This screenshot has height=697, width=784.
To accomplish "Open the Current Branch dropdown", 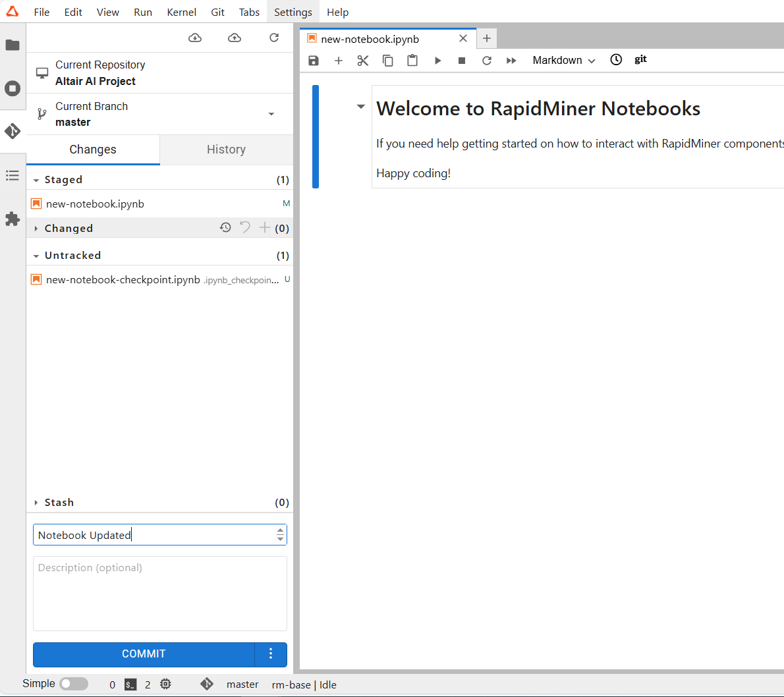I will tap(271, 114).
